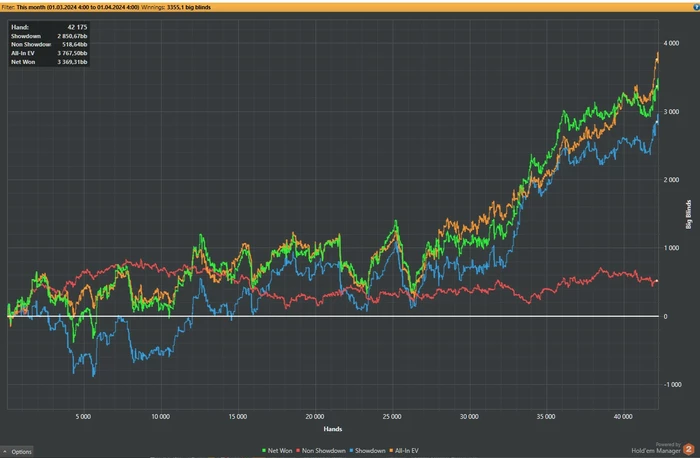Viewport: 700px width, 458px height.
Task: Click the Non Showdown 518,64bb stats row
Action: click(49, 45)
